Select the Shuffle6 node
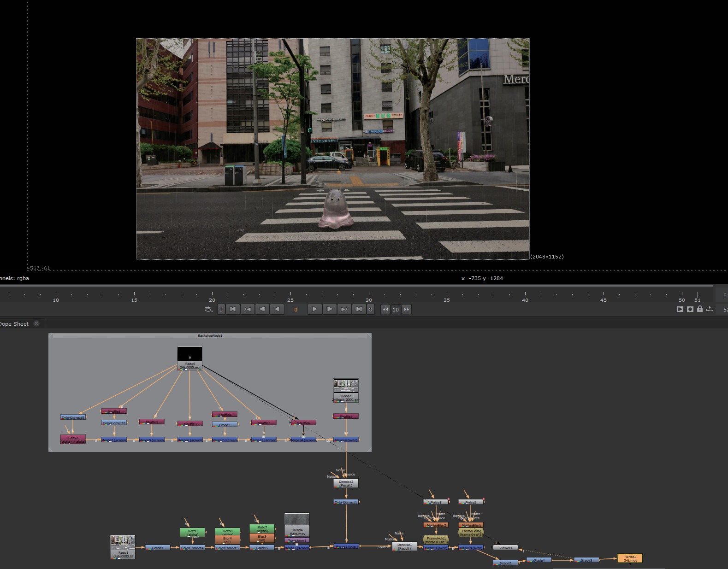728x569 pixels. coord(303,422)
